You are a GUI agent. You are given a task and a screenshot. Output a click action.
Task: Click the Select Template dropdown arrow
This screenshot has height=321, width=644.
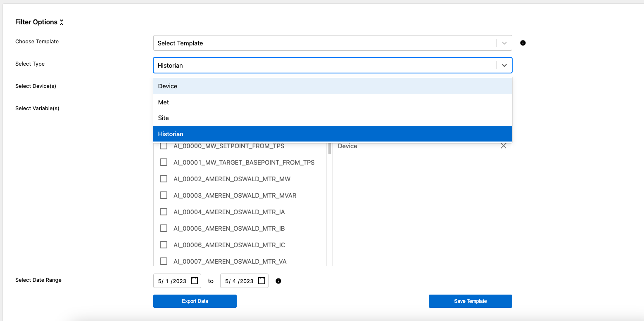[504, 43]
